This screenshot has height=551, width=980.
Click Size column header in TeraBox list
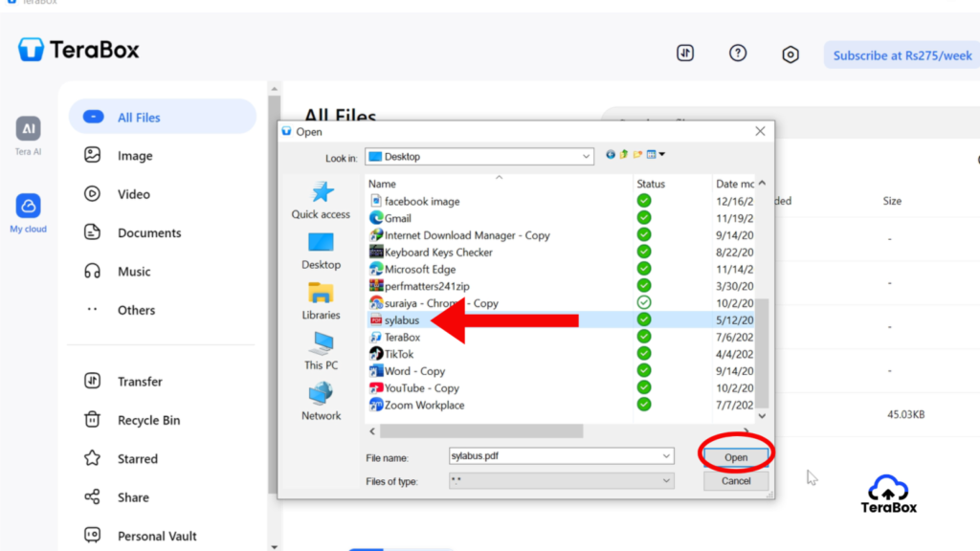892,201
